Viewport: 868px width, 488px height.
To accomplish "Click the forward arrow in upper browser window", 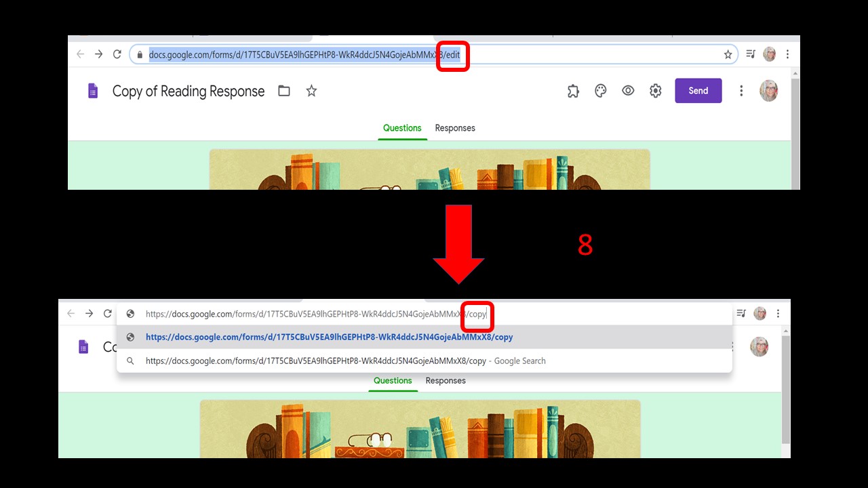I will tap(99, 54).
